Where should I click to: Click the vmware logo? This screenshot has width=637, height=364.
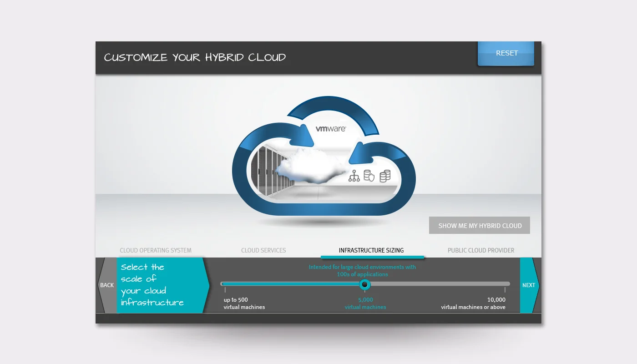pos(331,129)
